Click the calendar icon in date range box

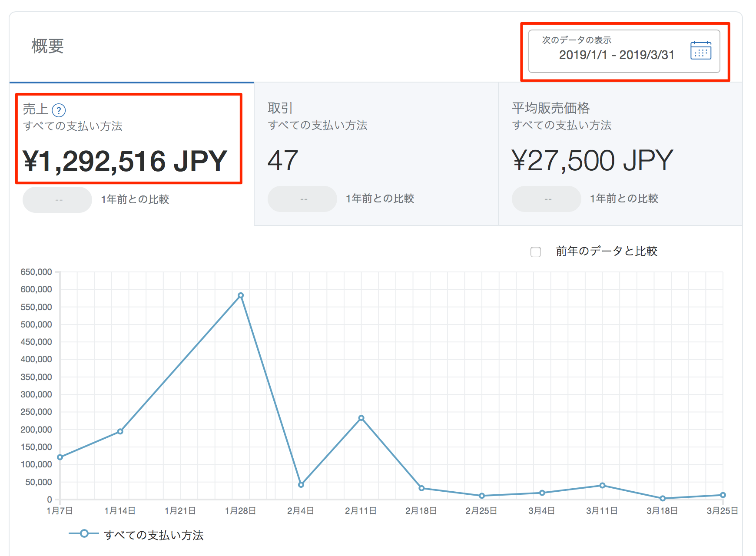pyautogui.click(x=700, y=50)
